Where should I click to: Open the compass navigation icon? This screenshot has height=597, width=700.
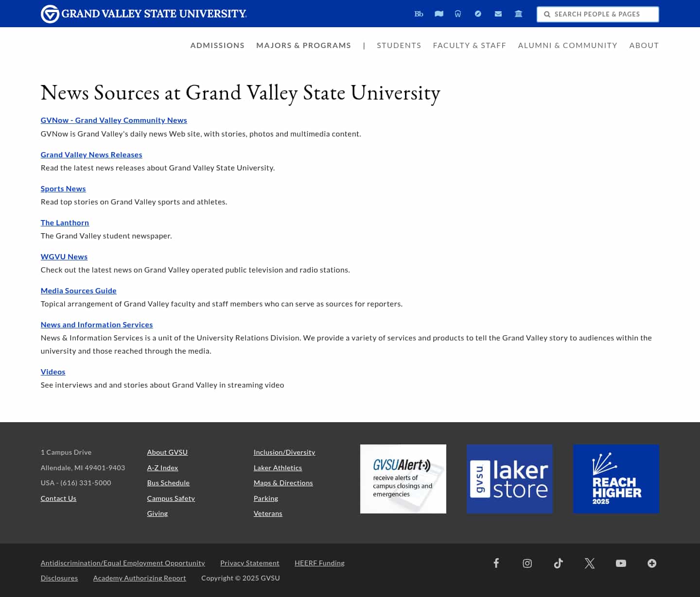tap(478, 14)
